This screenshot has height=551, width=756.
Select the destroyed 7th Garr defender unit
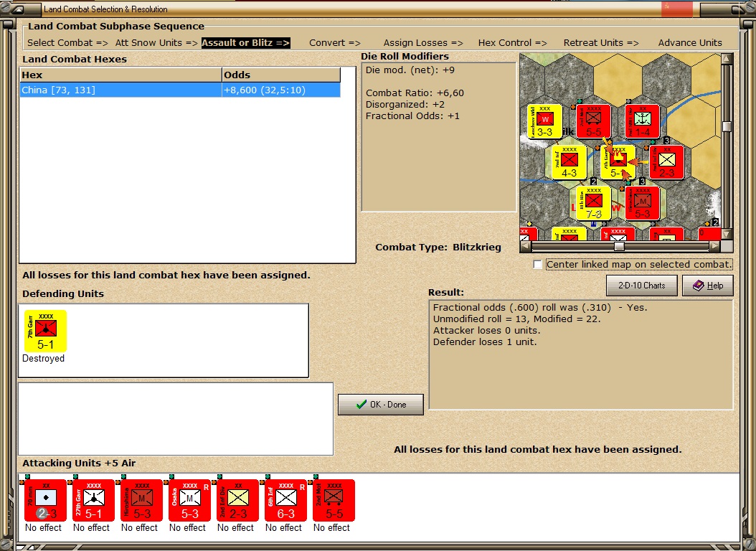tap(45, 331)
